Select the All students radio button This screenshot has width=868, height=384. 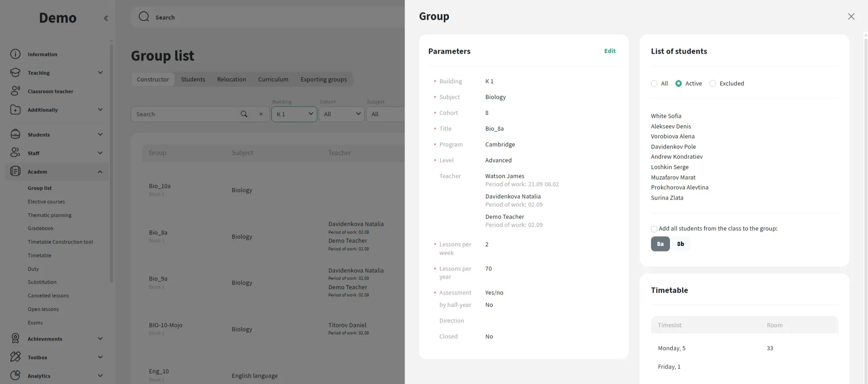(654, 84)
